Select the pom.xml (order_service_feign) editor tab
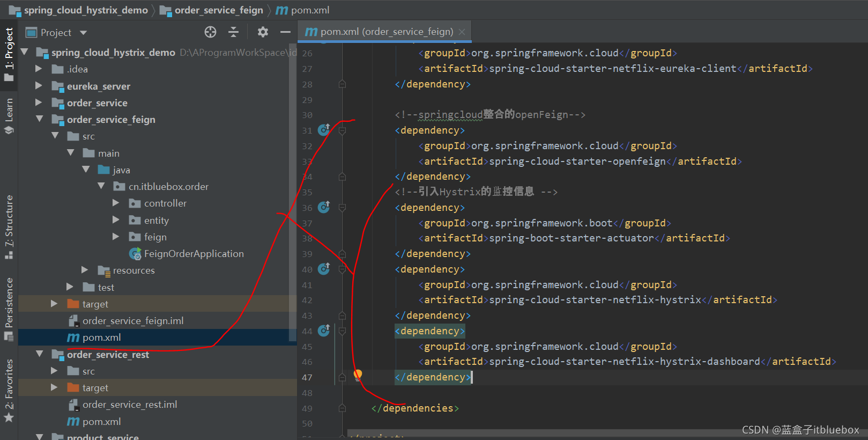 385,32
